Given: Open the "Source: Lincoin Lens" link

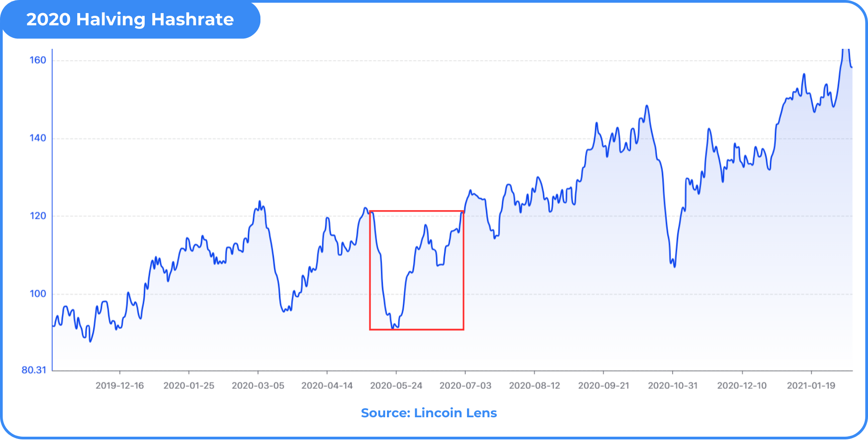Looking at the screenshot, I should [x=429, y=413].
